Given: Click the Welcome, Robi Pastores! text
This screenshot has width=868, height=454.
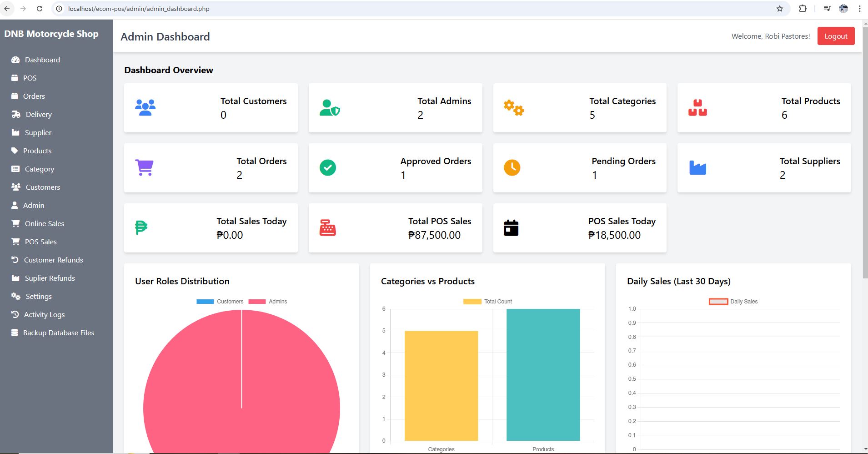Looking at the screenshot, I should (x=771, y=36).
